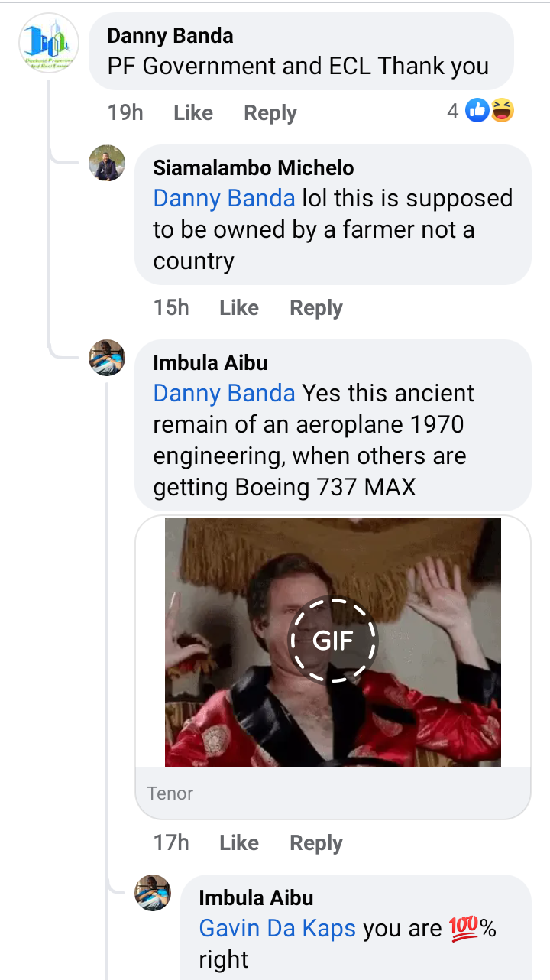Open the Tenor source label

click(170, 793)
